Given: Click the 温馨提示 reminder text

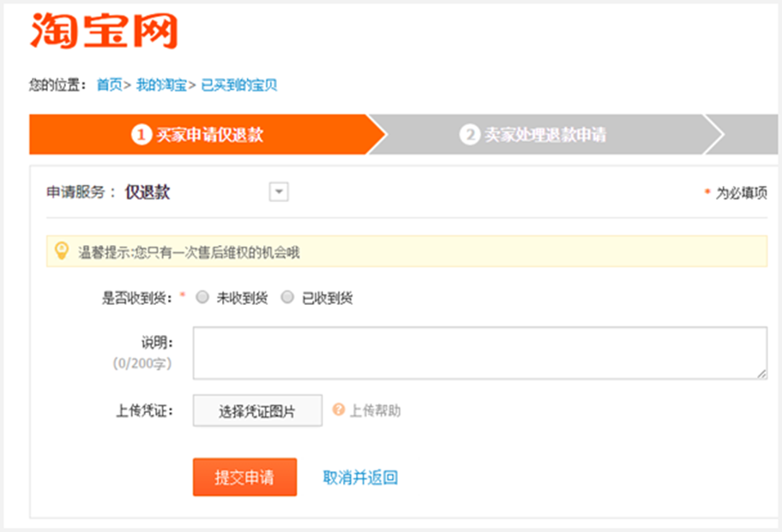Looking at the screenshot, I should pos(189,253).
